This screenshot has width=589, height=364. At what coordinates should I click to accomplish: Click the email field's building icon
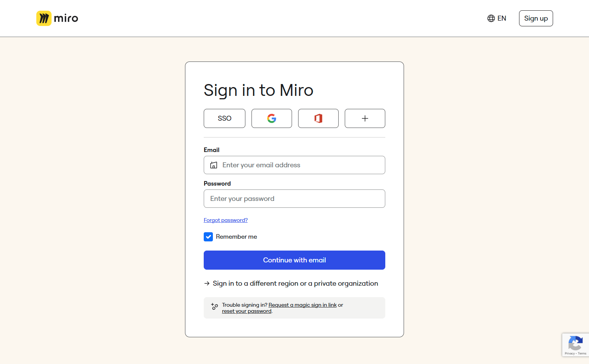pos(214,165)
